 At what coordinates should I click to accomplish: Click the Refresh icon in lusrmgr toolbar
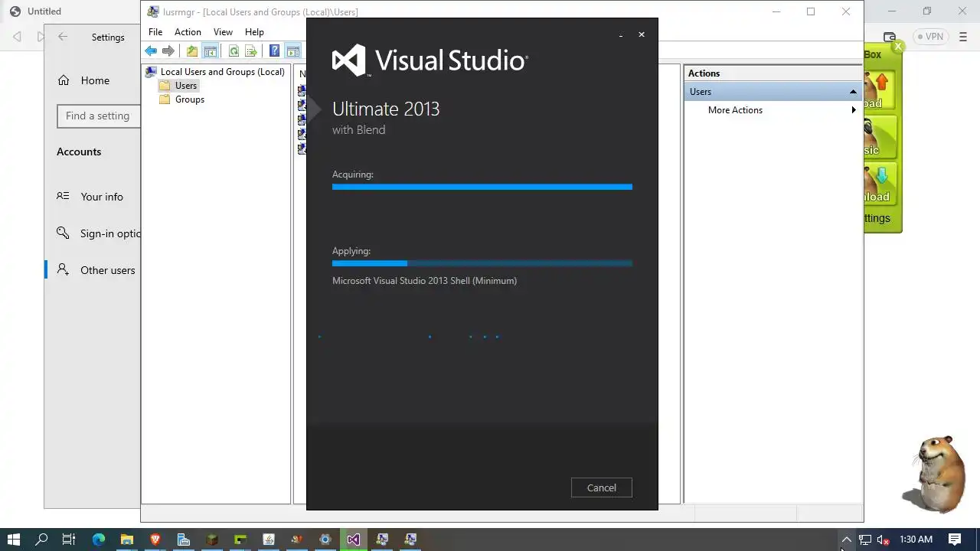click(x=234, y=51)
